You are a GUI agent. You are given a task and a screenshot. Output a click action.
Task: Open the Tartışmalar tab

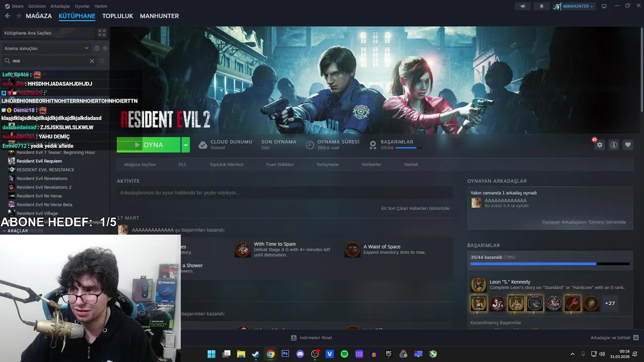(x=328, y=164)
